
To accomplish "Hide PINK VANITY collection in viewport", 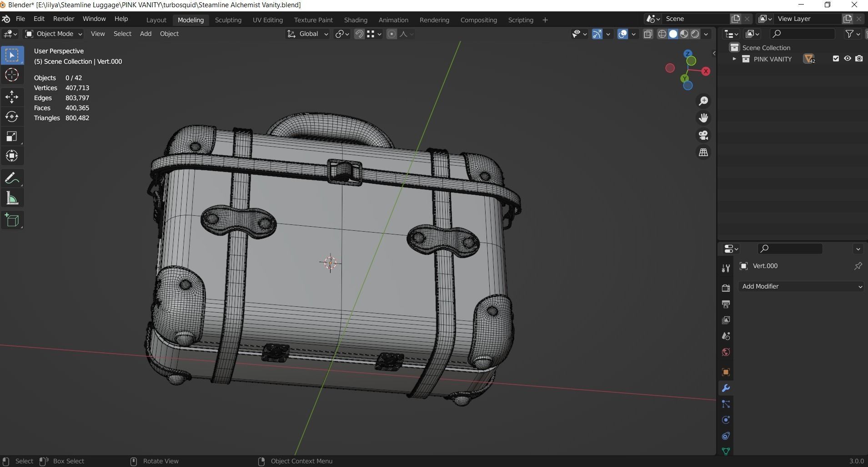I will click(x=848, y=59).
